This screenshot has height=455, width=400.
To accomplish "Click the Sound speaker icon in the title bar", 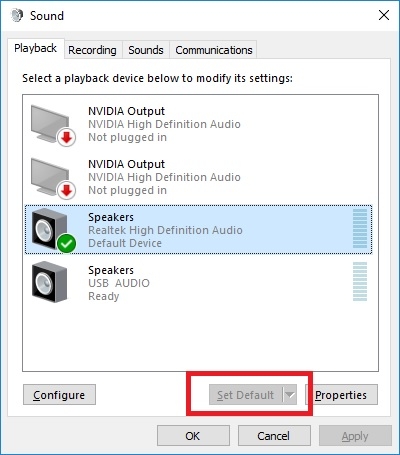I will [x=17, y=15].
